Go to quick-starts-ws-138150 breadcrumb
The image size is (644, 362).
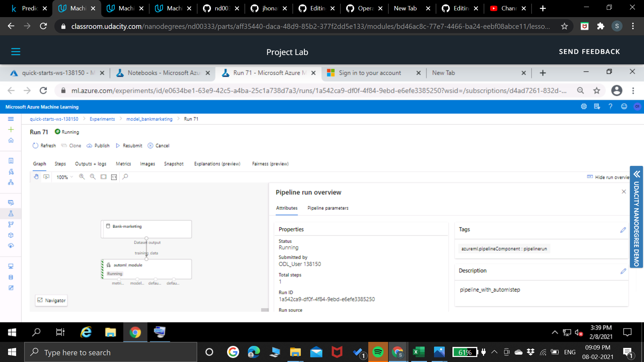click(54, 119)
